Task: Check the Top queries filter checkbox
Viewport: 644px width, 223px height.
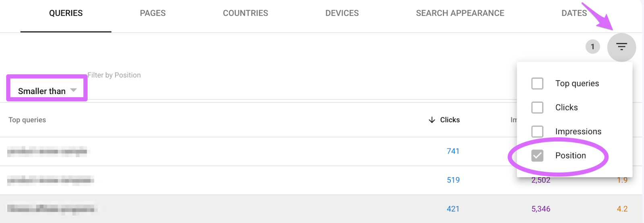Action: [537, 84]
